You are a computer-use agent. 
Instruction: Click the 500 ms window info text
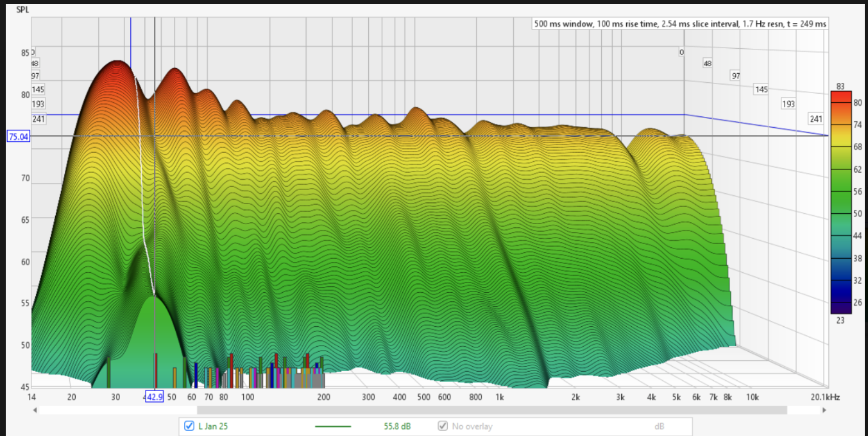680,24
